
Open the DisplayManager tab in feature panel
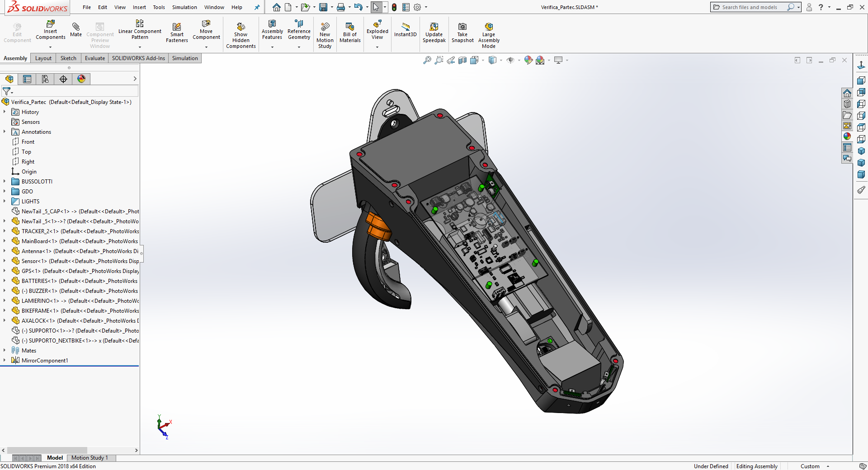(x=81, y=79)
